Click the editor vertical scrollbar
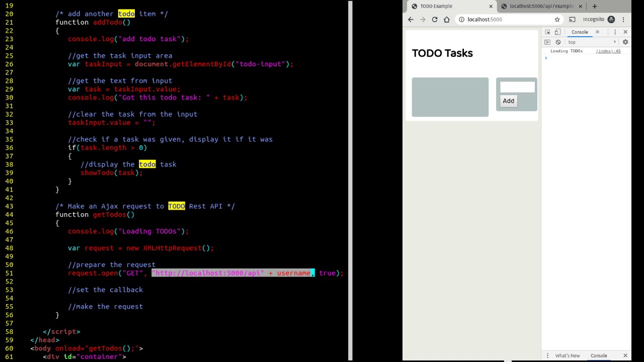Viewport: 644px width, 362px height. [350, 181]
